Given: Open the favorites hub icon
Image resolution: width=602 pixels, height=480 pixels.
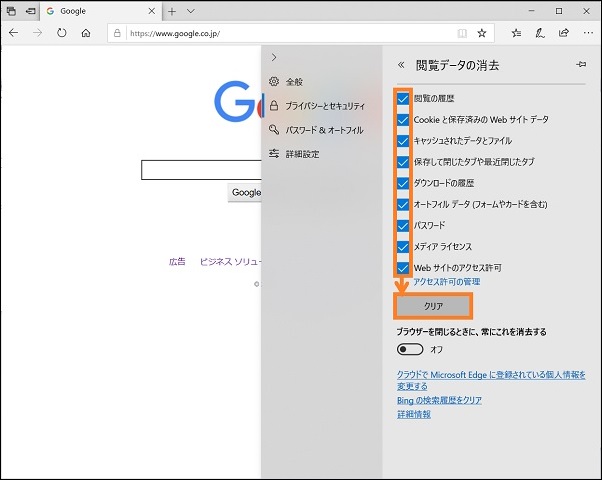Looking at the screenshot, I should 516,32.
